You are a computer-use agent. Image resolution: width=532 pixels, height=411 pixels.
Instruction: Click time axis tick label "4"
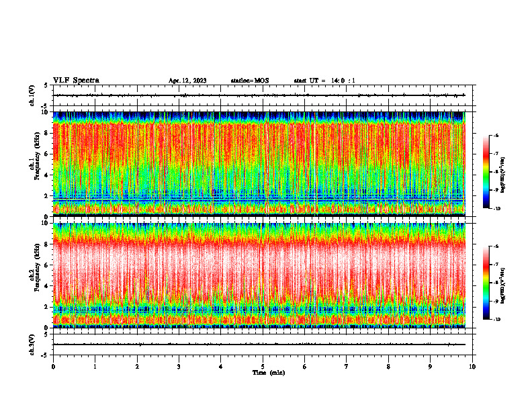[x=221, y=367]
